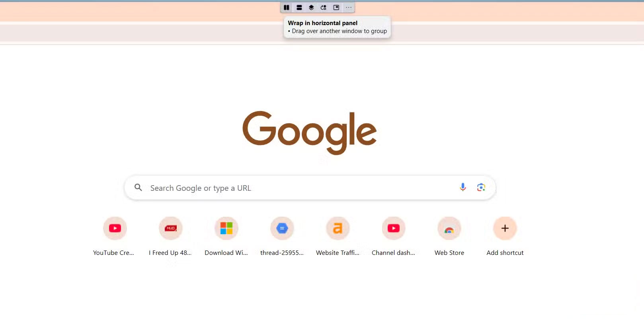
Task: Open the Web Store shortcut
Action: (449, 236)
